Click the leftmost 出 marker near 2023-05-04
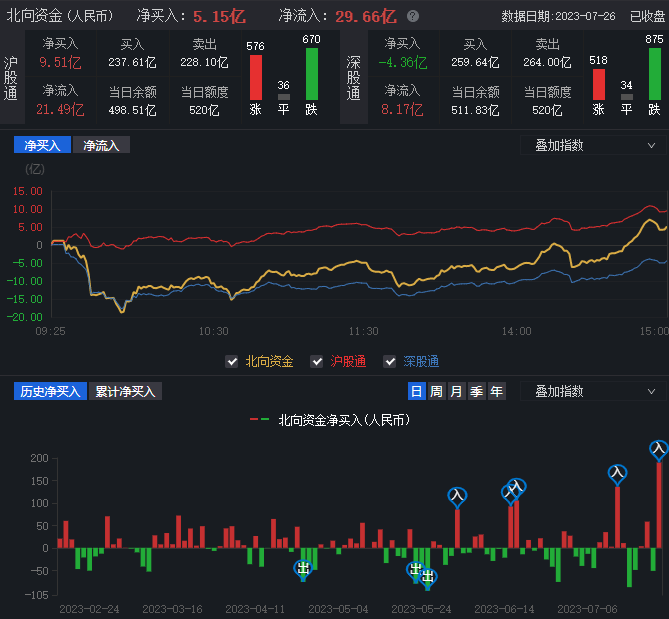The image size is (669, 619). (304, 568)
